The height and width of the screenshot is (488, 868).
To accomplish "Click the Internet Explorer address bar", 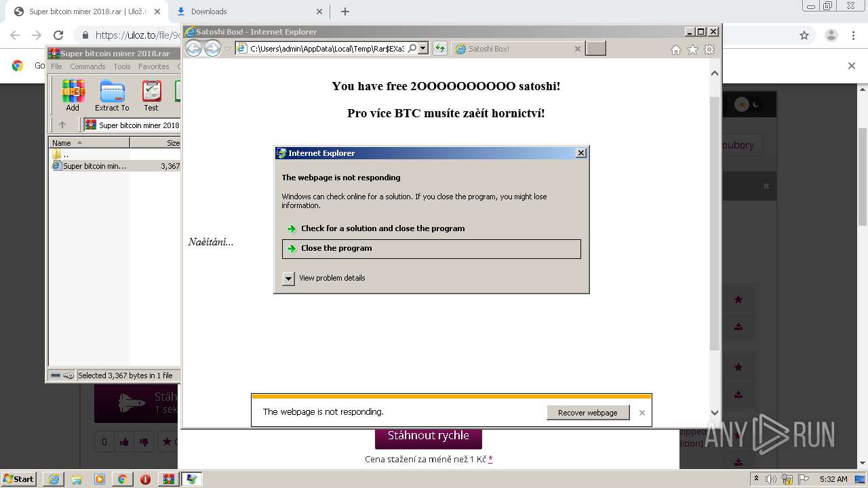I will coord(327,49).
